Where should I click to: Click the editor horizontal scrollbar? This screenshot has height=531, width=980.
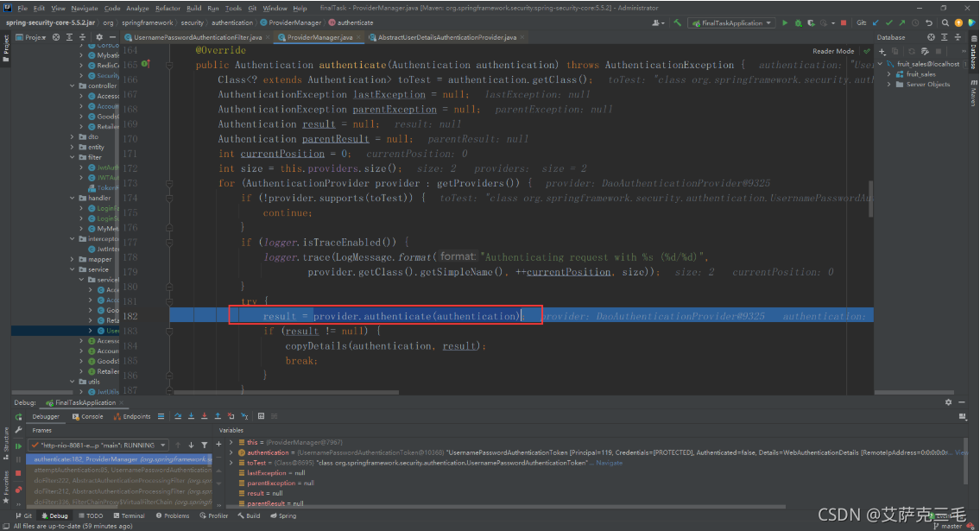(x=287, y=392)
